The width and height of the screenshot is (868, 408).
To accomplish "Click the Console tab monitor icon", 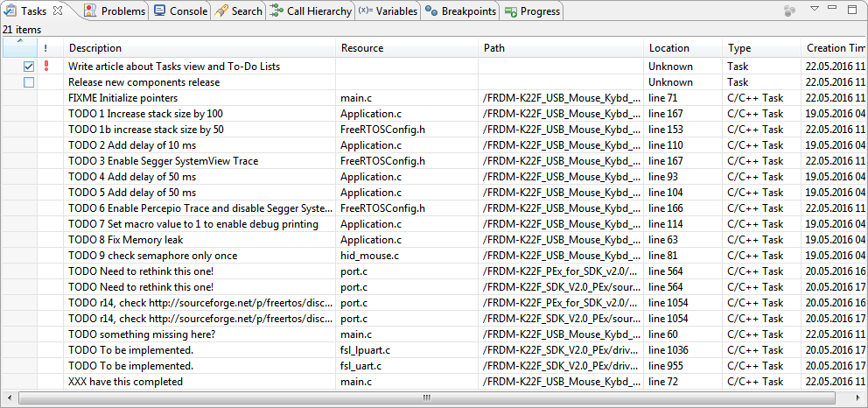I will coord(160,11).
